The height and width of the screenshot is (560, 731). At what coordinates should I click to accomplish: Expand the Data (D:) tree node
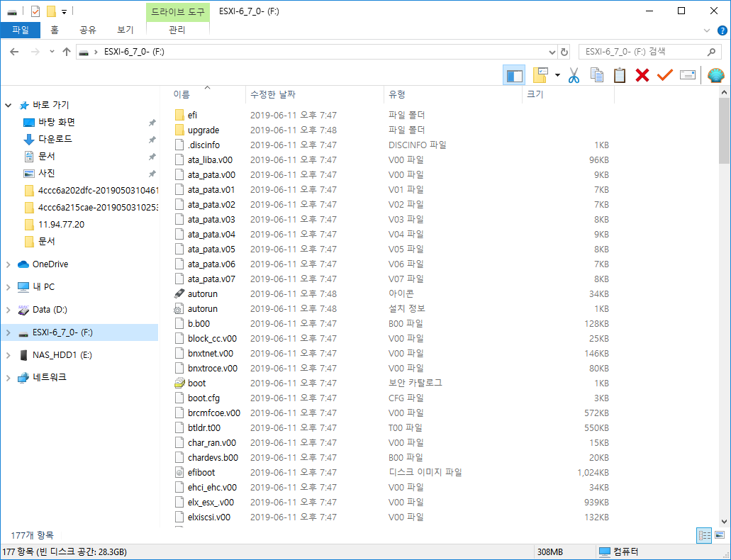[x=9, y=310]
